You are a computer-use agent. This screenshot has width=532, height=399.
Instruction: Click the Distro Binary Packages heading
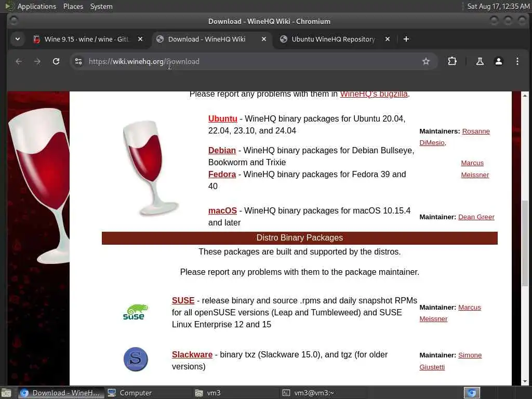(x=300, y=238)
